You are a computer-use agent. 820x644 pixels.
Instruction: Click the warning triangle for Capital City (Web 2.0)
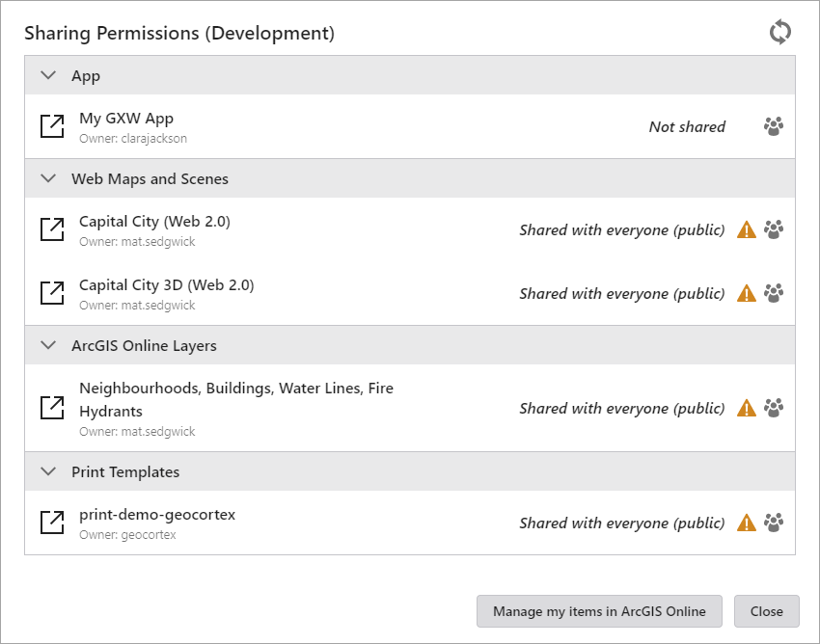[746, 229]
